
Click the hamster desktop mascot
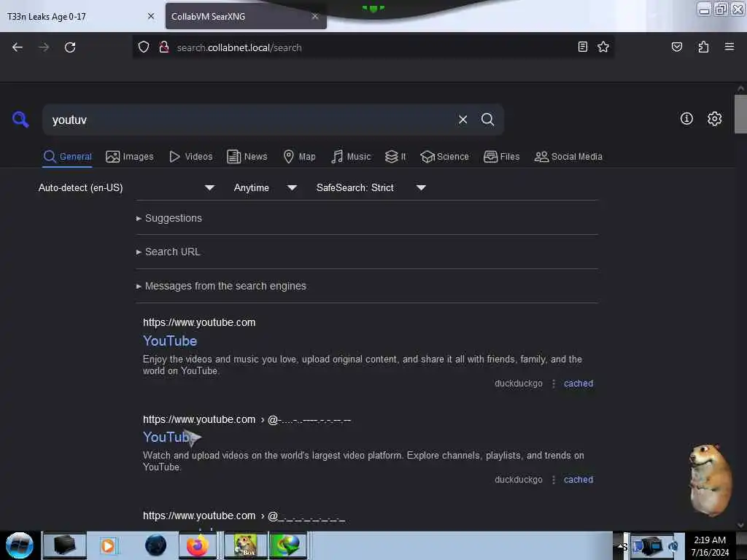coord(710,480)
